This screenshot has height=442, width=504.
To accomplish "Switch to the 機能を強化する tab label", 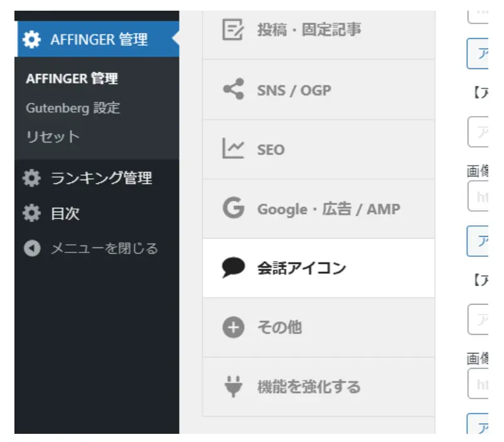I will point(309,387).
